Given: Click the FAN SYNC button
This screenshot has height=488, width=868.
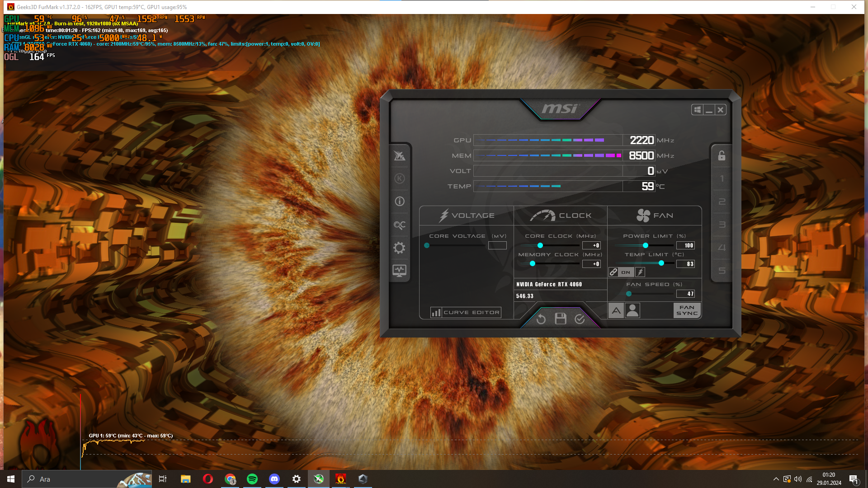Looking at the screenshot, I should coord(687,310).
